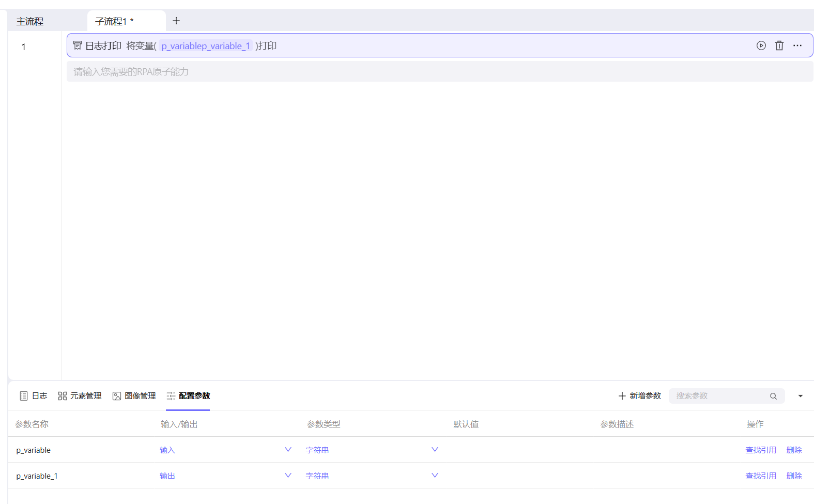Click 新增参数 to add parameter
Screen dimensions: 814x504
click(639, 396)
